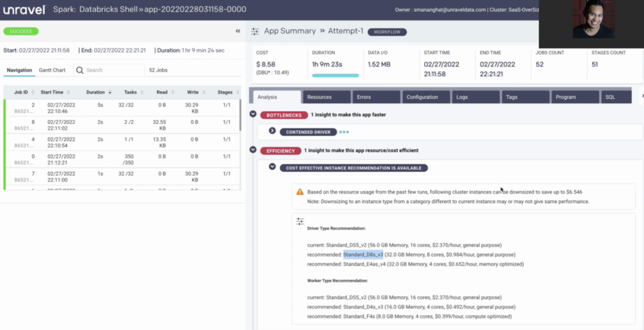644x330 pixels.
Task: Switch to the Navigation tab
Action: coord(19,70)
